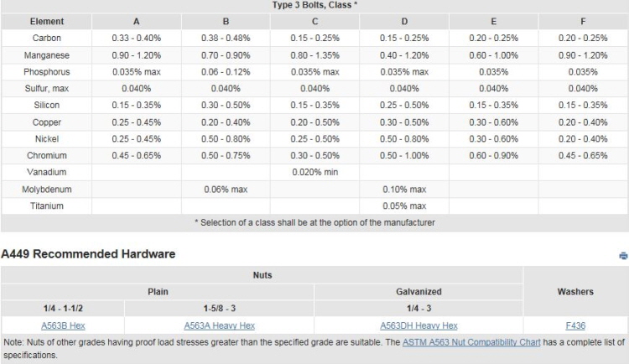
Task: Click the Class F column header
Action: [x=583, y=22]
